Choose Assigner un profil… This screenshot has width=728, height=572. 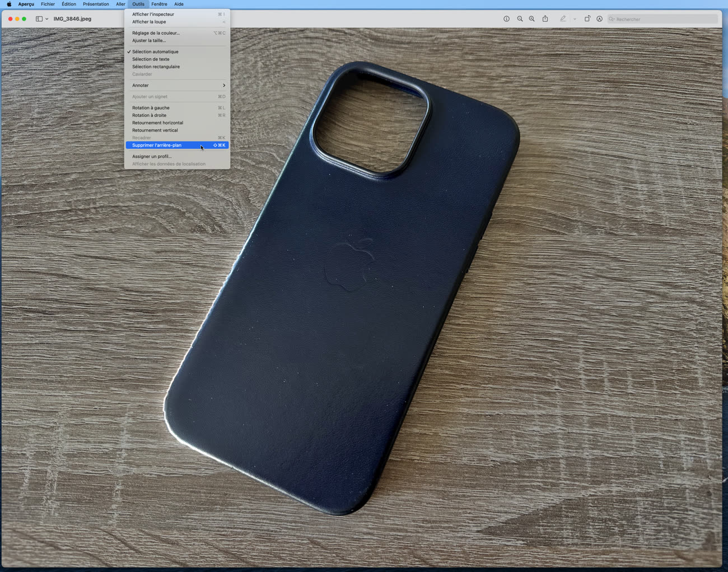click(177, 156)
